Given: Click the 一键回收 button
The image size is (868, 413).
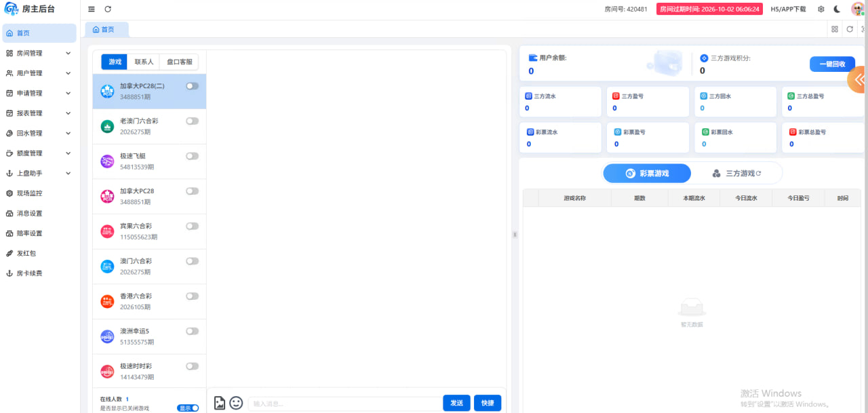Looking at the screenshot, I should (x=832, y=64).
